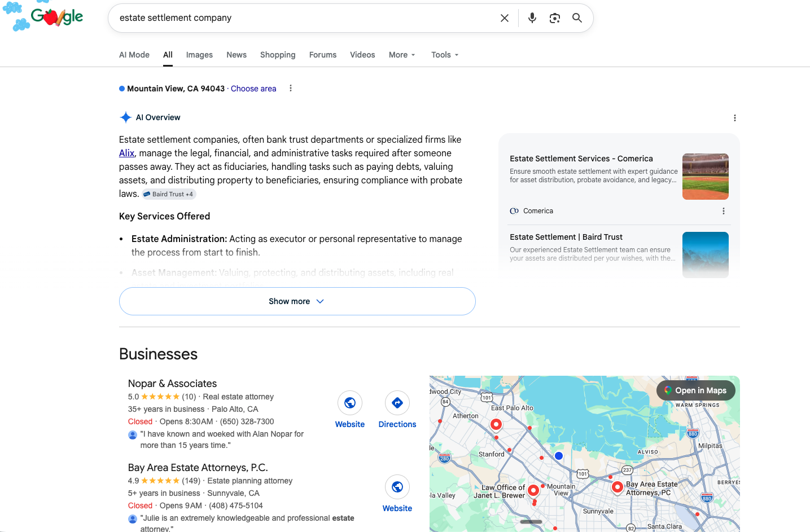Viewport: 810px width, 532px height.
Task: Click Website label for Bay Area Estate Attorneys
Action: click(x=397, y=508)
